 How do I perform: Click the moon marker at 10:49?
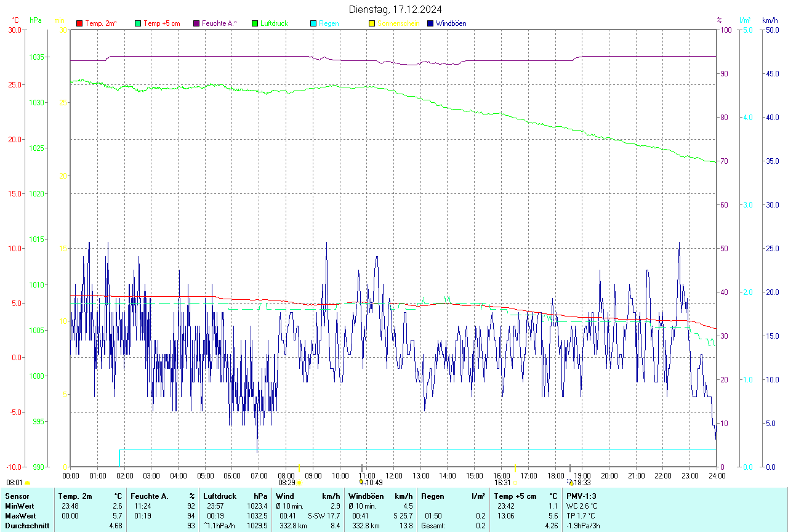[361, 483]
